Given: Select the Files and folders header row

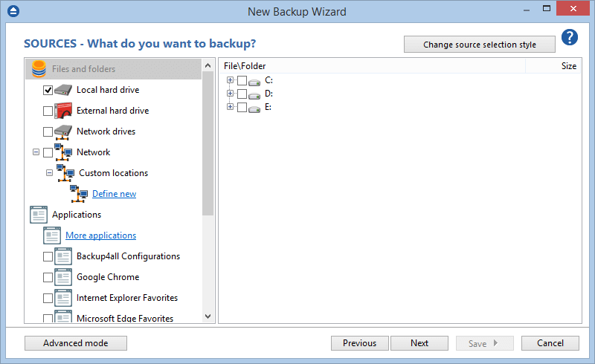Looking at the screenshot, I should coord(114,69).
